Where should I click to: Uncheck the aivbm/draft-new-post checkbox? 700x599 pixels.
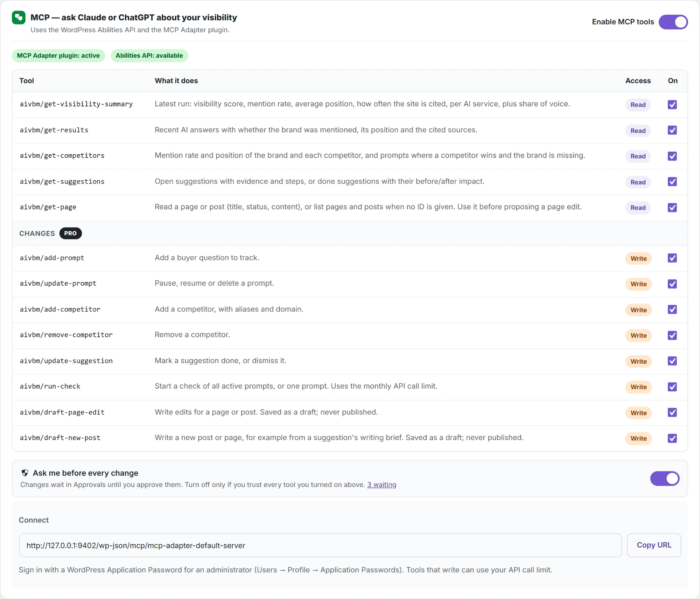tap(672, 438)
